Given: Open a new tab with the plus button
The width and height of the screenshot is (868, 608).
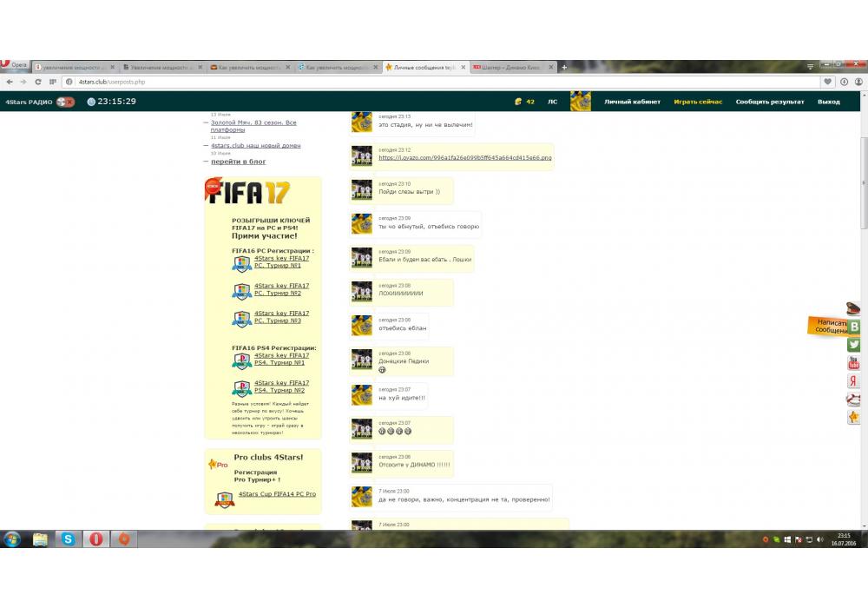Looking at the screenshot, I should click(564, 67).
